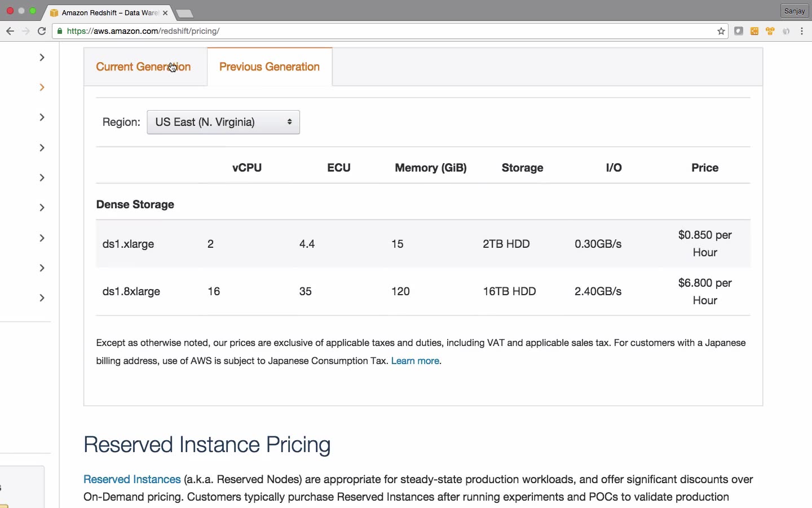Expand the bottommost sidebar chevron

tap(42, 298)
